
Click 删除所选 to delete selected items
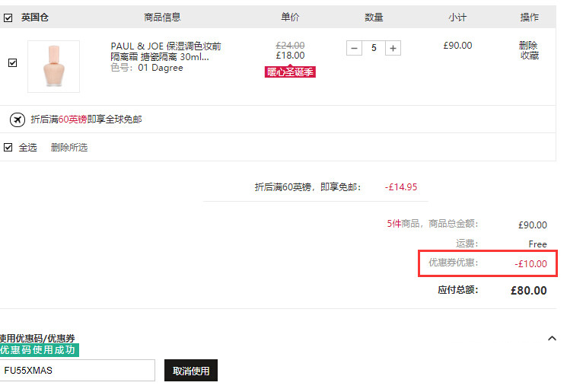click(x=69, y=148)
